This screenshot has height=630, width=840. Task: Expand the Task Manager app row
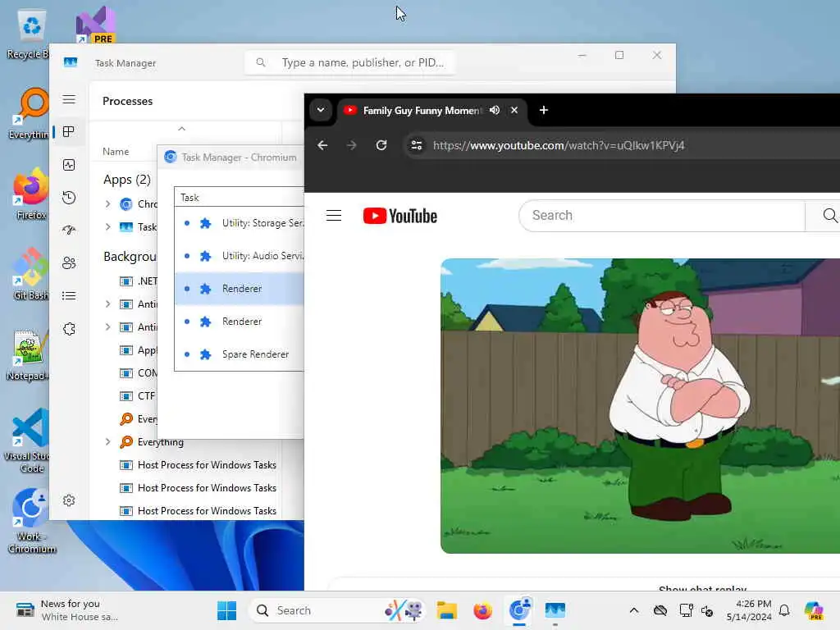[107, 227]
